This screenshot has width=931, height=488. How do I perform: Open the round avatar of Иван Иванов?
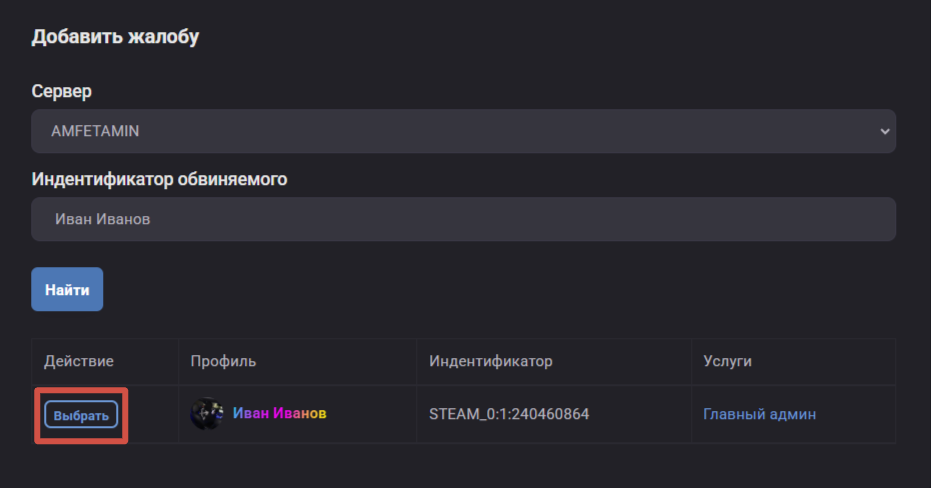click(207, 413)
